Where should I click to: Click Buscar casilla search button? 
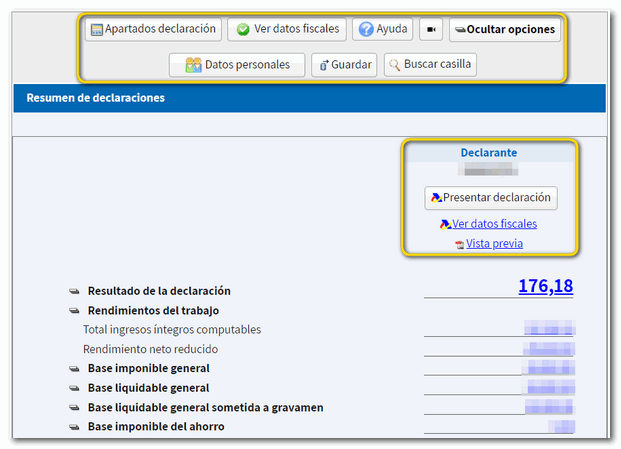tap(429, 65)
